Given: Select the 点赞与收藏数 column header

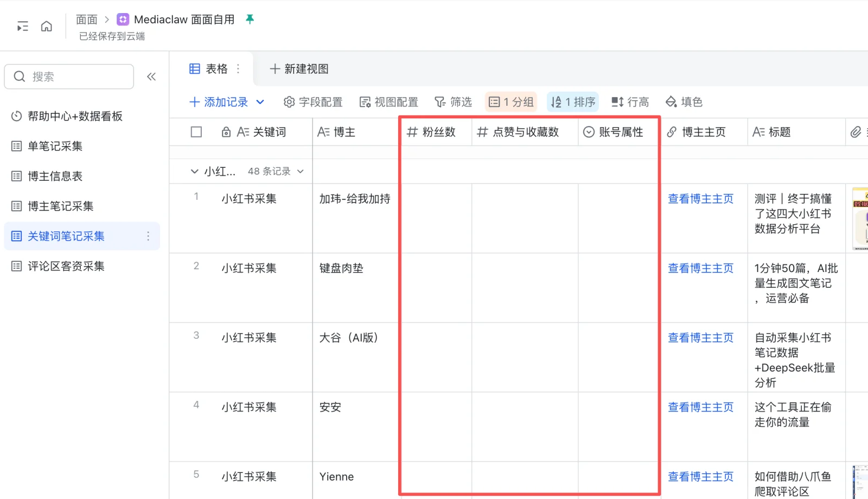Looking at the screenshot, I should pyautogui.click(x=525, y=132).
